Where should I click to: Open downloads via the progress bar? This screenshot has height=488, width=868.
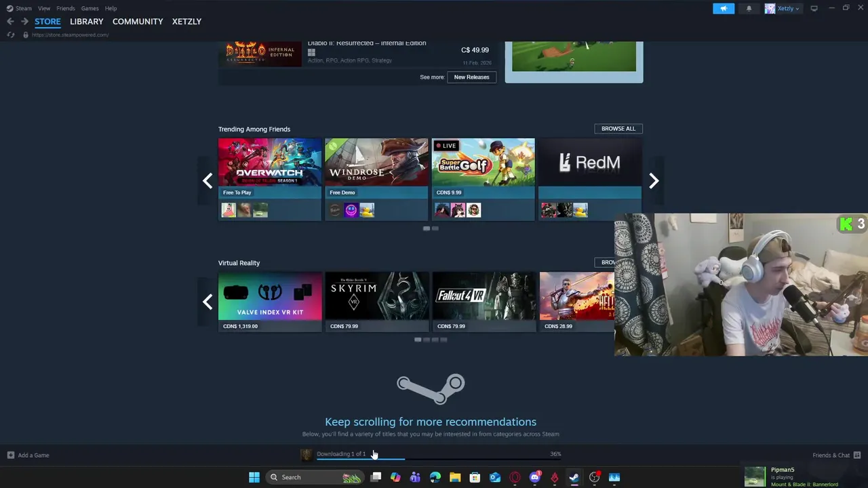(x=439, y=459)
